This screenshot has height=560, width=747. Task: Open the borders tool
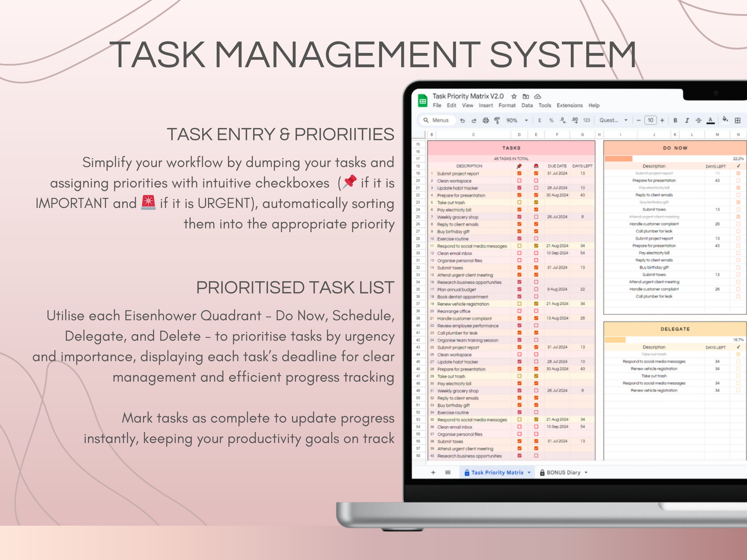pos(738,121)
